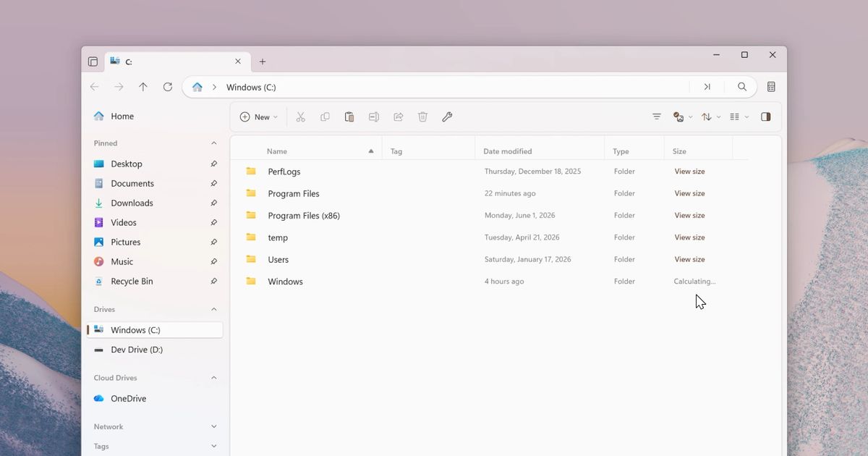Click the Delete trash can icon

click(423, 117)
